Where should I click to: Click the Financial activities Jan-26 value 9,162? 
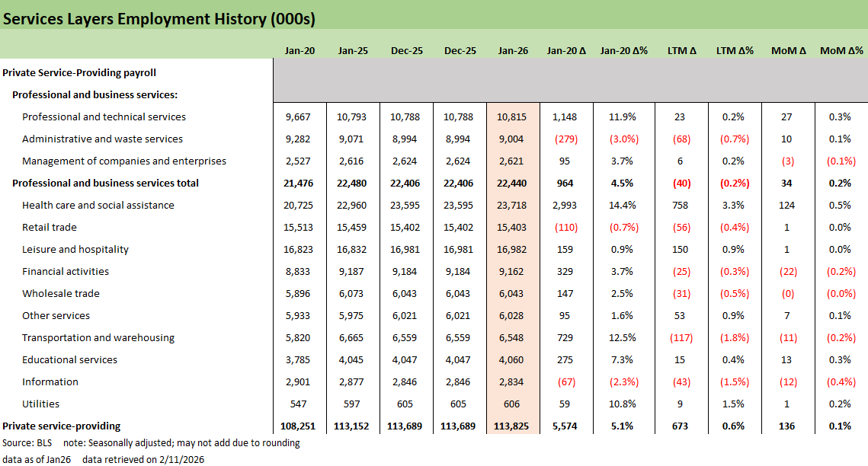511,271
